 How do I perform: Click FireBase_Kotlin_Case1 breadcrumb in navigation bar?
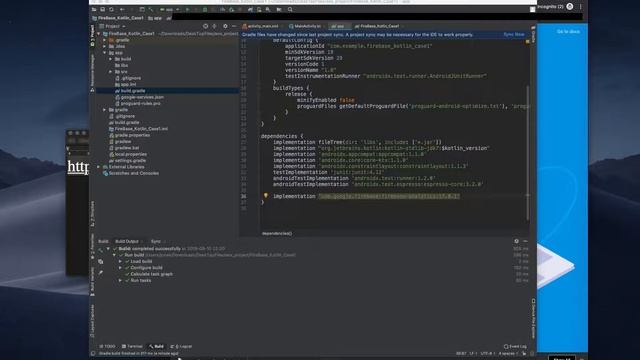118,18
